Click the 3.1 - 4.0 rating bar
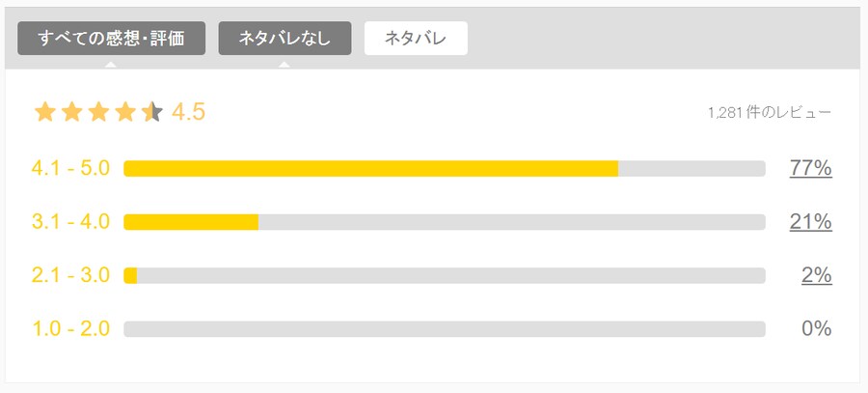The width and height of the screenshot is (868, 393). click(x=445, y=222)
